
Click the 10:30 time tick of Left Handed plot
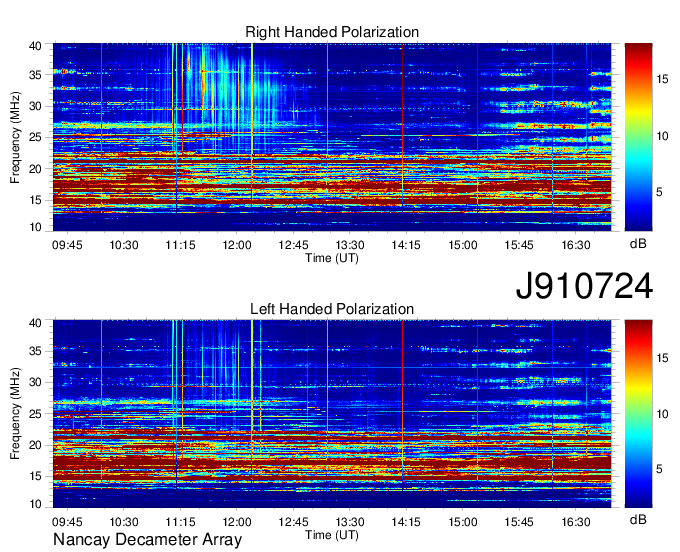pyautogui.click(x=124, y=522)
